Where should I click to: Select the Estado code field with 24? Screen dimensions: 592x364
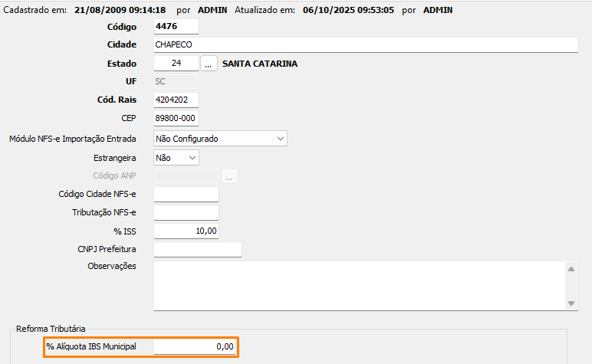point(176,64)
